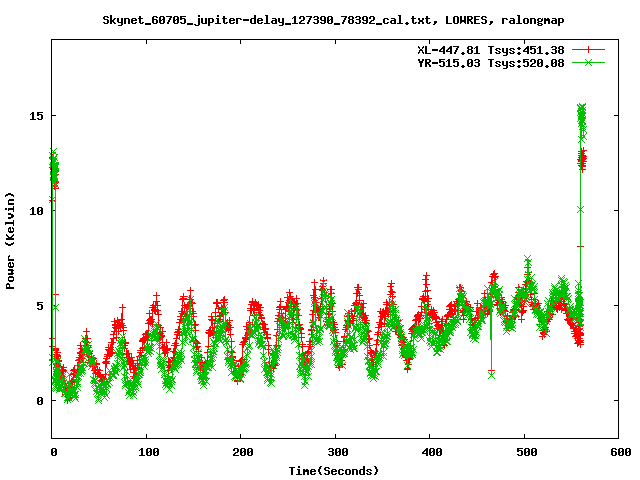
Task: Click the Time(Seconds) x-axis label
Action: (333, 471)
